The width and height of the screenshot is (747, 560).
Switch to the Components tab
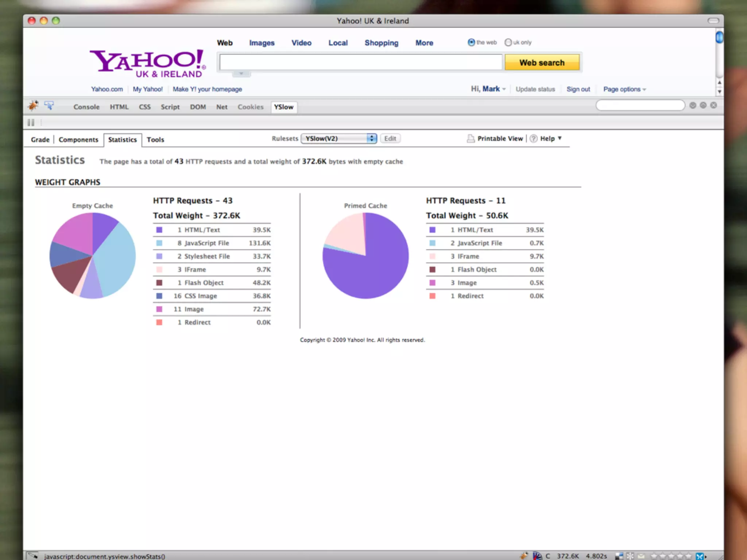coord(78,140)
